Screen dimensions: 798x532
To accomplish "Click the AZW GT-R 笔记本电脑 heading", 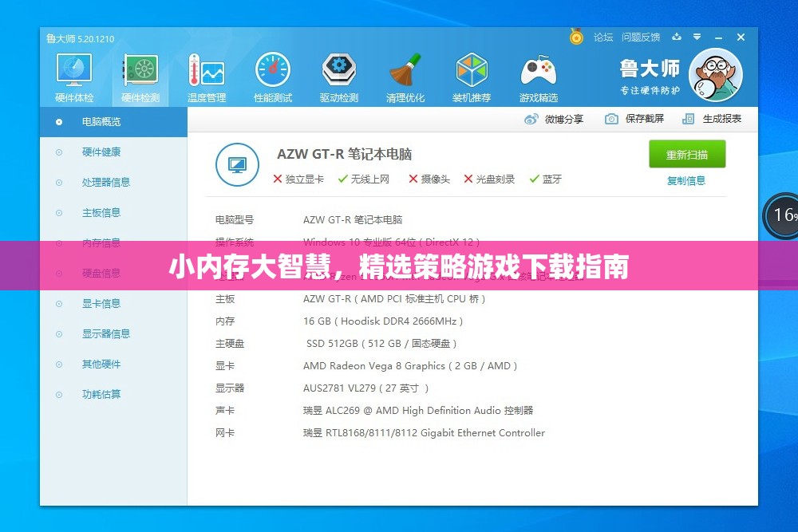I will point(345,154).
